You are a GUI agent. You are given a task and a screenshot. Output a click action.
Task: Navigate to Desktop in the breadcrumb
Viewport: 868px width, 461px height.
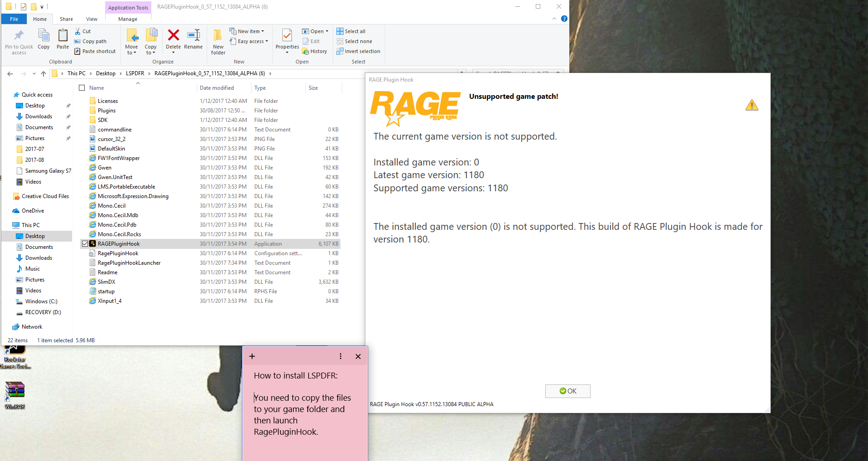pyautogui.click(x=106, y=73)
